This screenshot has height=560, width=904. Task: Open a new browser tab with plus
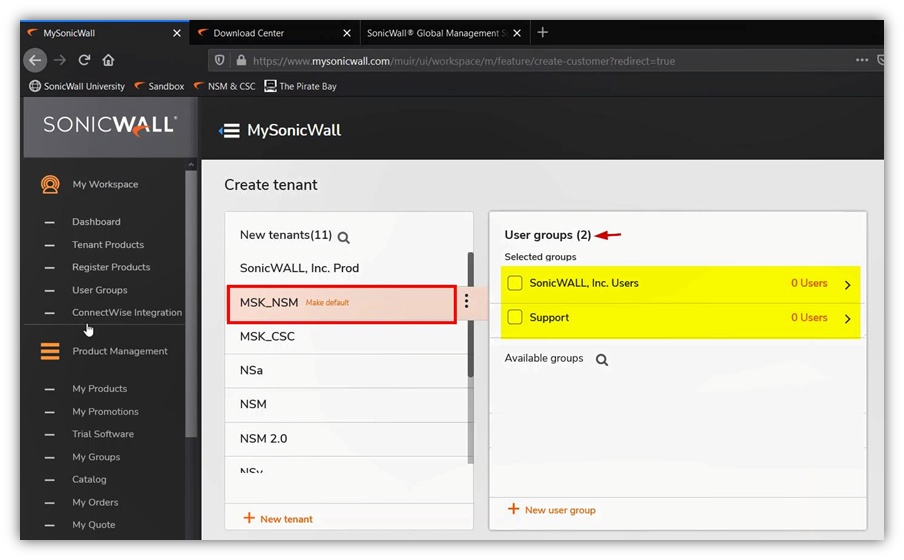543,33
